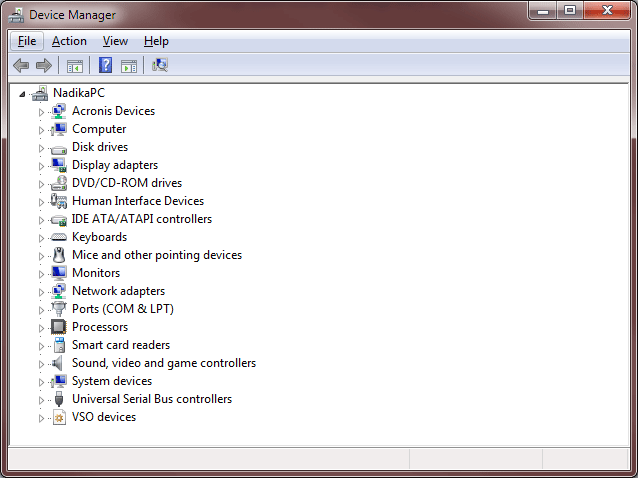Select the Keyboards device icon
638x478 pixels.
tap(58, 237)
